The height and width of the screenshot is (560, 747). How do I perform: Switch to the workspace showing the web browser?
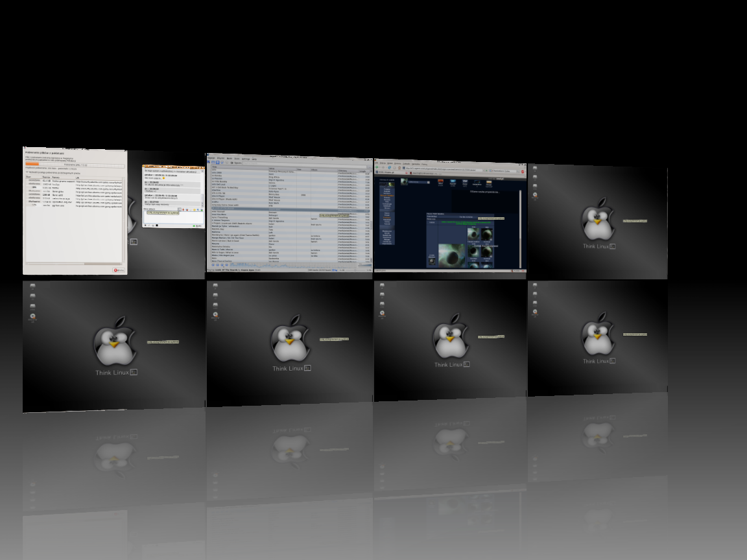450,216
